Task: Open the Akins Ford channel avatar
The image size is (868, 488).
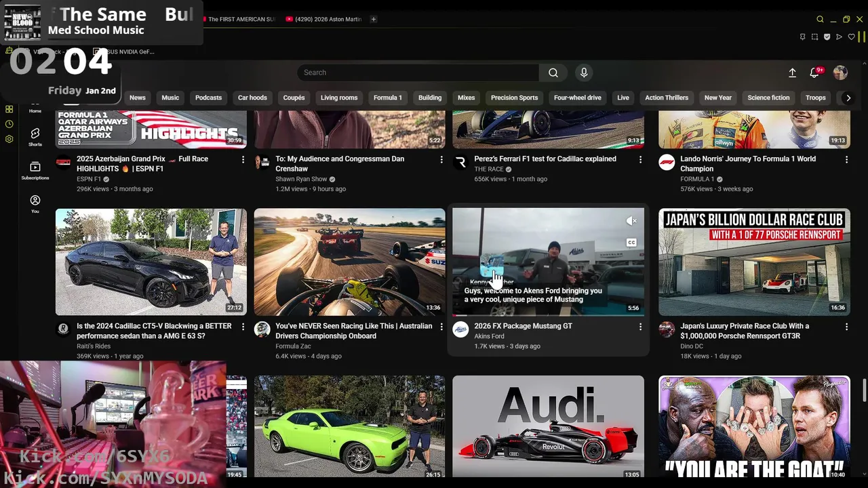Action: tap(460, 329)
